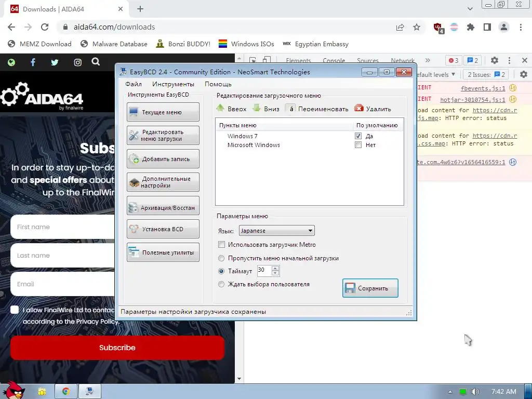Click the globe language icon on AIDA64 page
The height and width of the screenshot is (399, 532).
tap(11, 62)
